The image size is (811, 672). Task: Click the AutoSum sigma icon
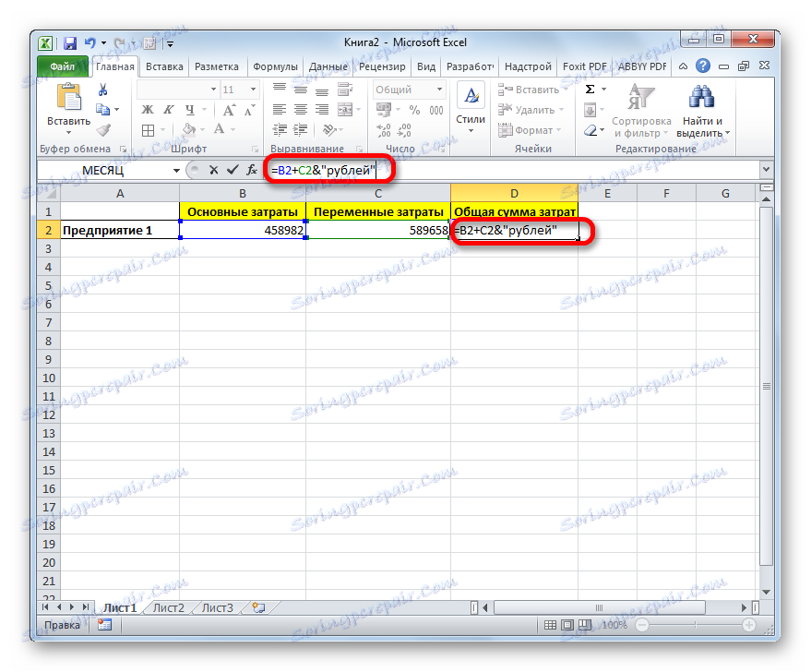[x=588, y=89]
